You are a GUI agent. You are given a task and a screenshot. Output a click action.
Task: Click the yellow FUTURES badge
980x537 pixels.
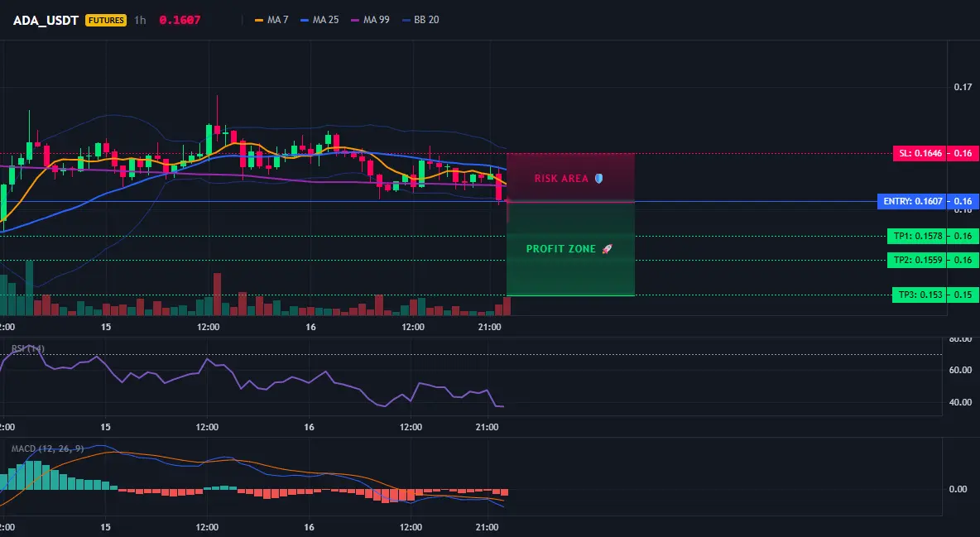(106, 20)
